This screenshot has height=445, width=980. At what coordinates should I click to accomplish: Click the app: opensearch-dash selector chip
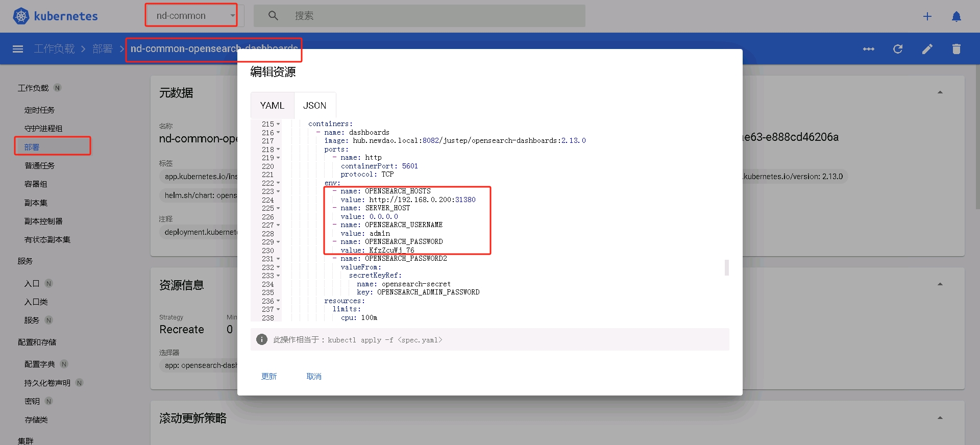click(198, 365)
